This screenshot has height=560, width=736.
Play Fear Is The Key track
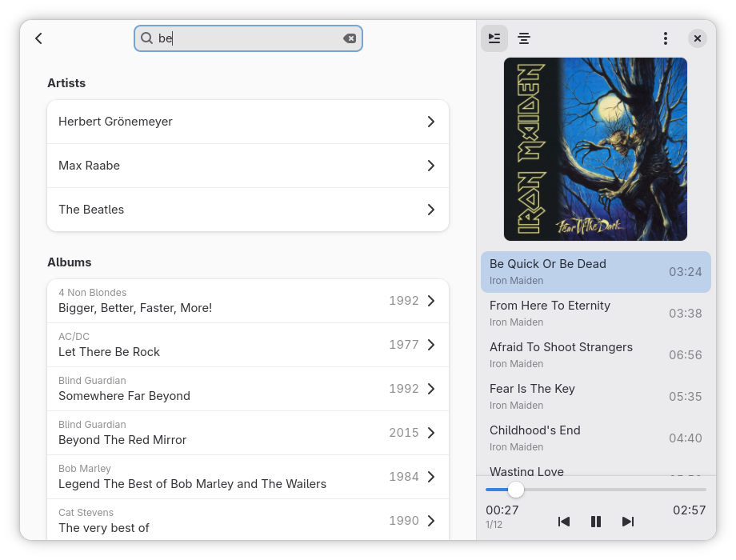[x=595, y=397]
